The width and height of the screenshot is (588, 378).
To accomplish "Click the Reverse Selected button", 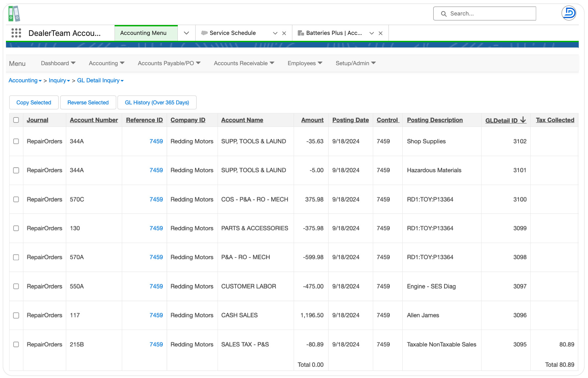I will click(88, 102).
